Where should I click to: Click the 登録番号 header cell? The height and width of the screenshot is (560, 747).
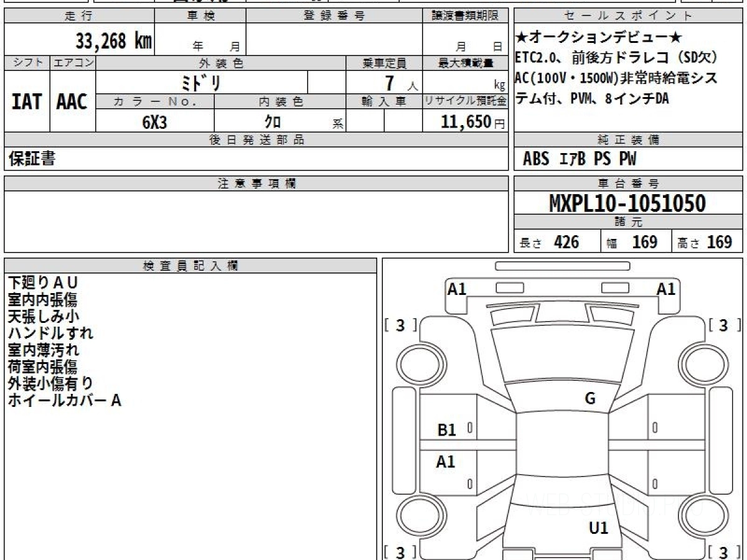click(334, 16)
